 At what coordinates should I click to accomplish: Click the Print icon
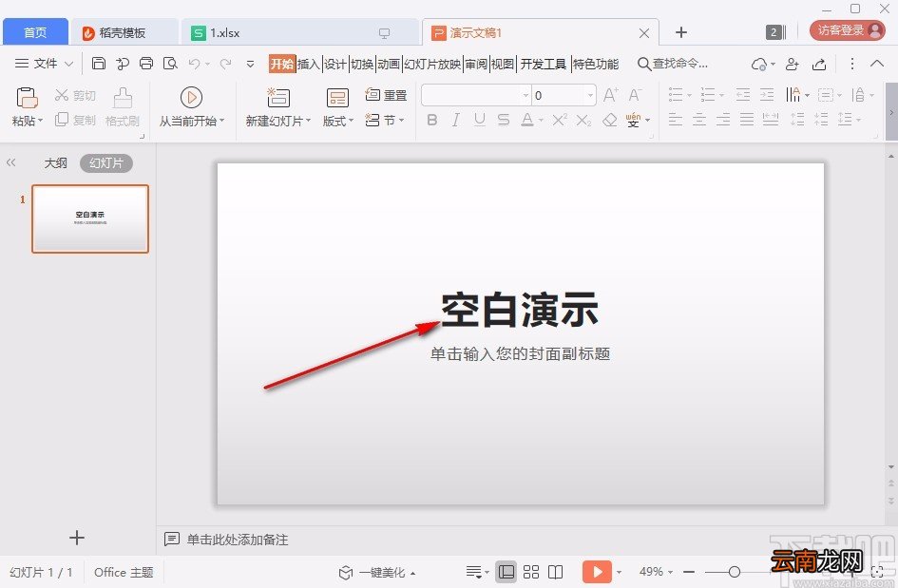(x=146, y=63)
